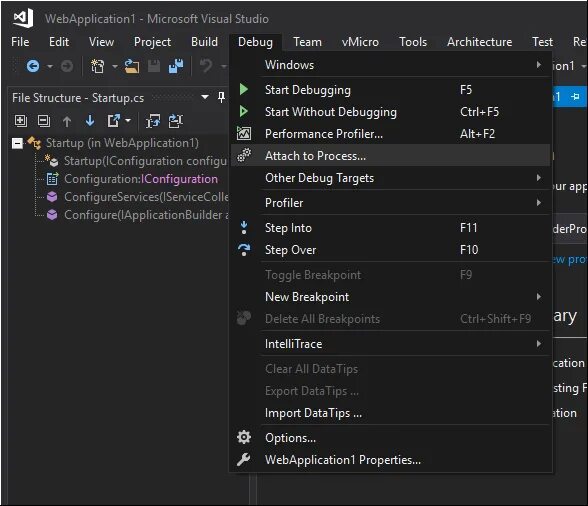Click the export/open-in icon in File Structure
The height and width of the screenshot is (506, 588).
113,121
